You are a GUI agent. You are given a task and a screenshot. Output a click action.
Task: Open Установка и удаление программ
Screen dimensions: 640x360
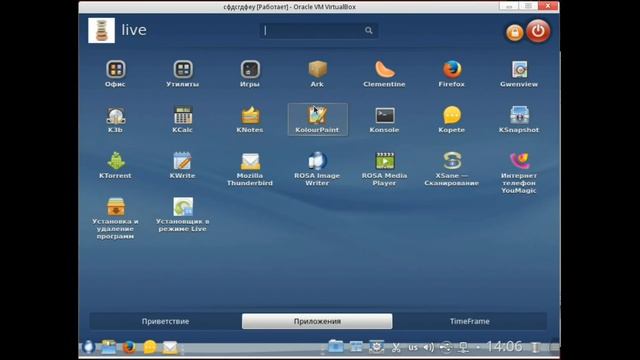[x=116, y=218]
